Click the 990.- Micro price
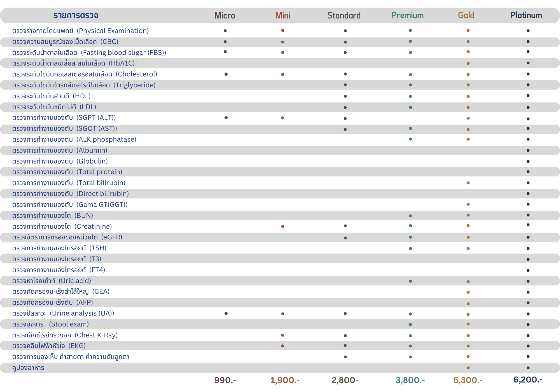Screen dimensions: 560x392 pos(225,380)
